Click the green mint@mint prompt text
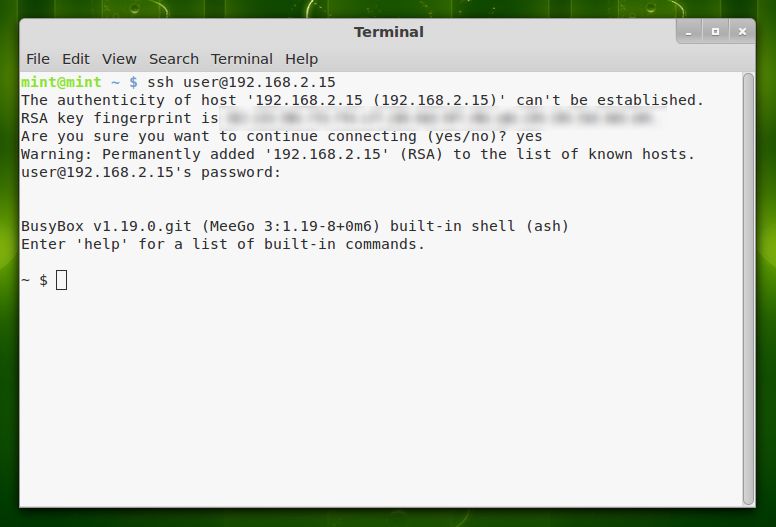Image resolution: width=776 pixels, height=527 pixels. [61, 82]
